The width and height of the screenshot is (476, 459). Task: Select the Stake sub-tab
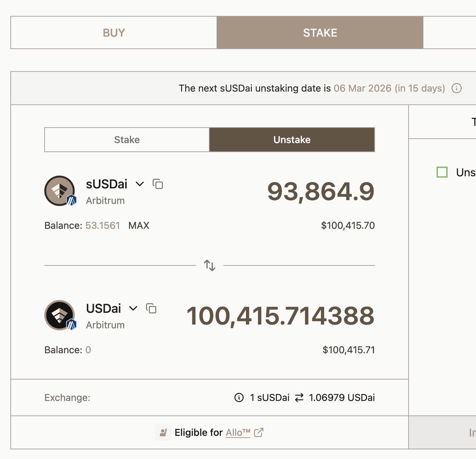(x=127, y=140)
